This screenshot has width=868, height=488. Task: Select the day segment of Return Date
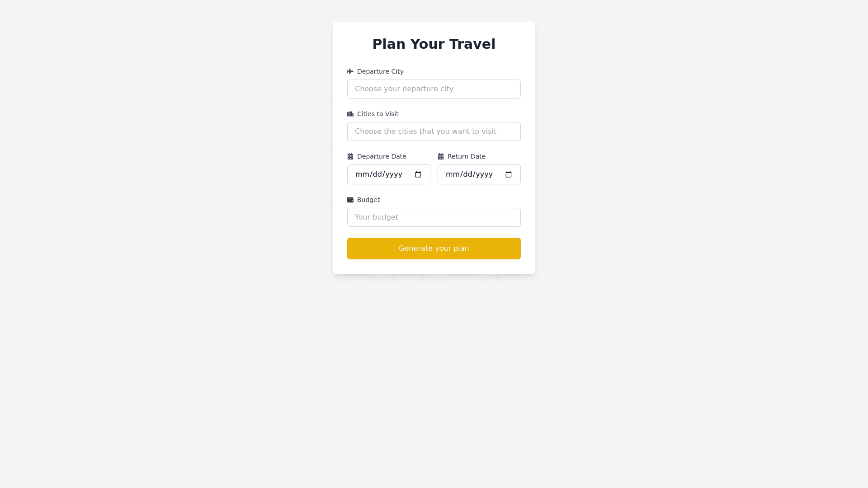point(468,174)
